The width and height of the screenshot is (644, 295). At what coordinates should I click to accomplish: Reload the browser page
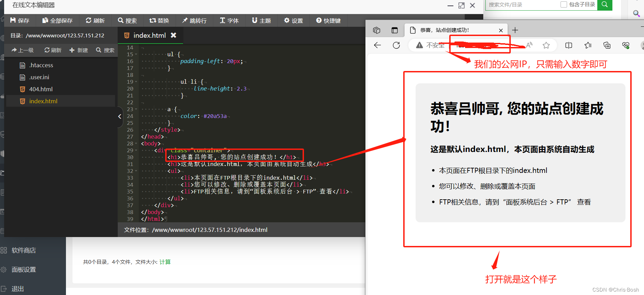396,45
